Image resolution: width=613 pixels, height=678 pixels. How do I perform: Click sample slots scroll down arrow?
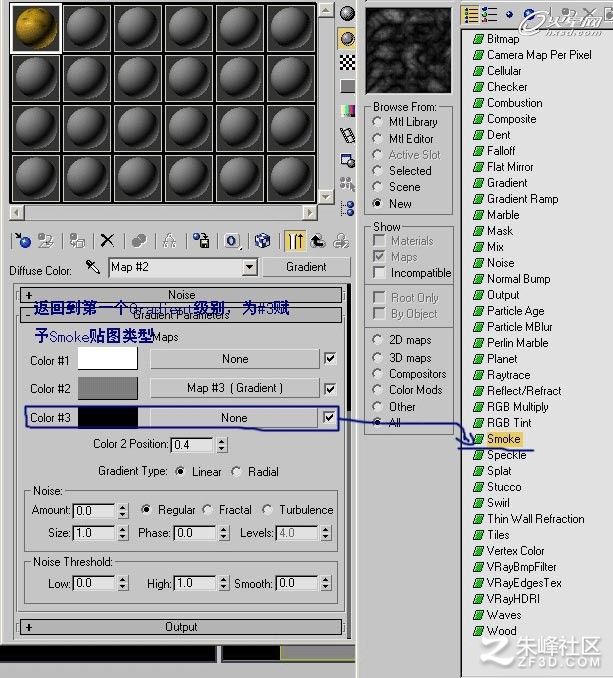coord(326,197)
